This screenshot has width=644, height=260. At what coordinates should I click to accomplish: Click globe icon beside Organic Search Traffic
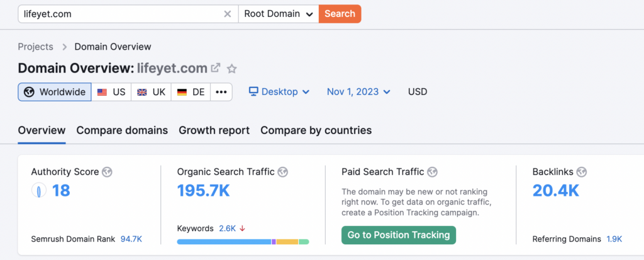[283, 171]
